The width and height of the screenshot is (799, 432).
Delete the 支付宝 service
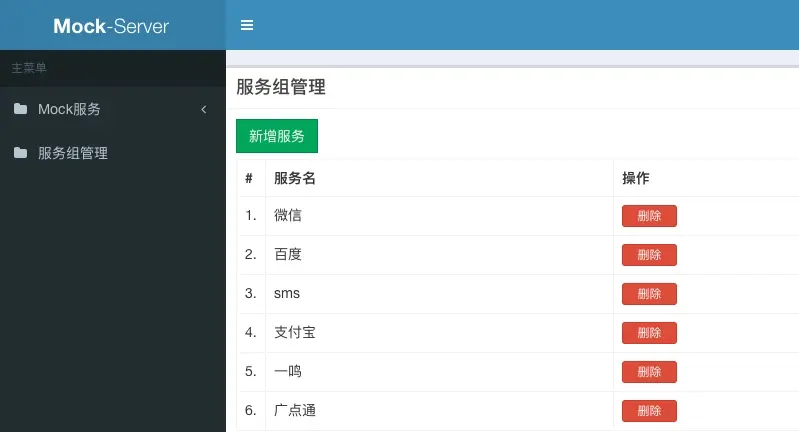point(649,333)
